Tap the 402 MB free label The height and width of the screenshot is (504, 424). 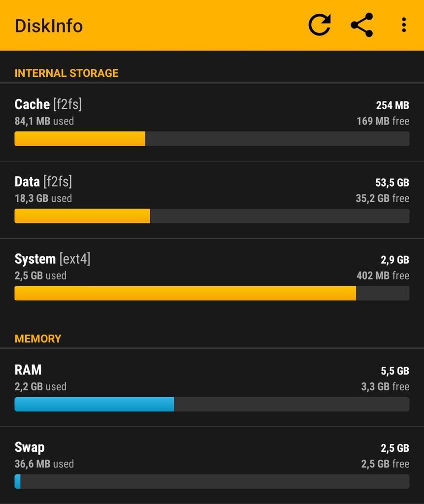pos(383,276)
